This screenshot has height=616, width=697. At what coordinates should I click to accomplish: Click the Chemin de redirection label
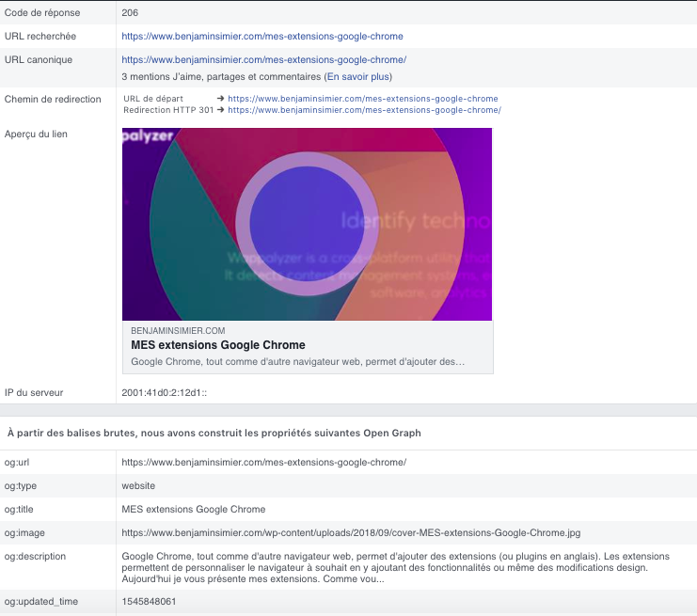pos(53,100)
